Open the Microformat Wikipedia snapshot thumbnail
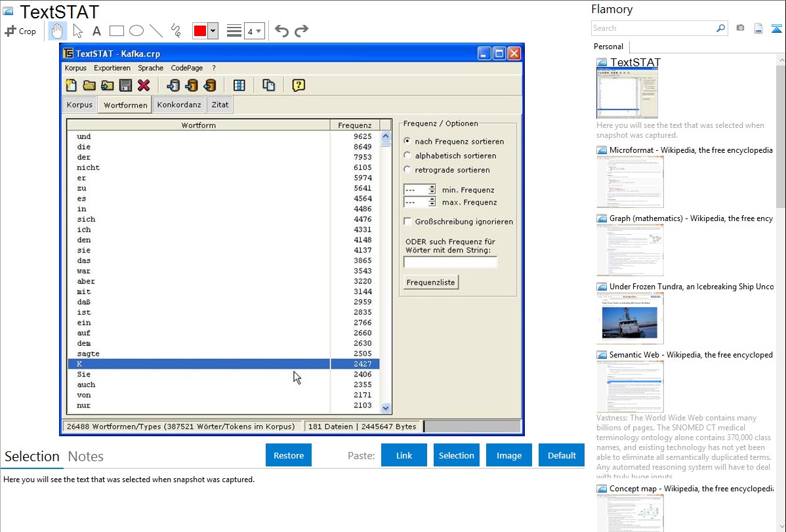Viewport: 786px width, 532px height. click(630, 182)
